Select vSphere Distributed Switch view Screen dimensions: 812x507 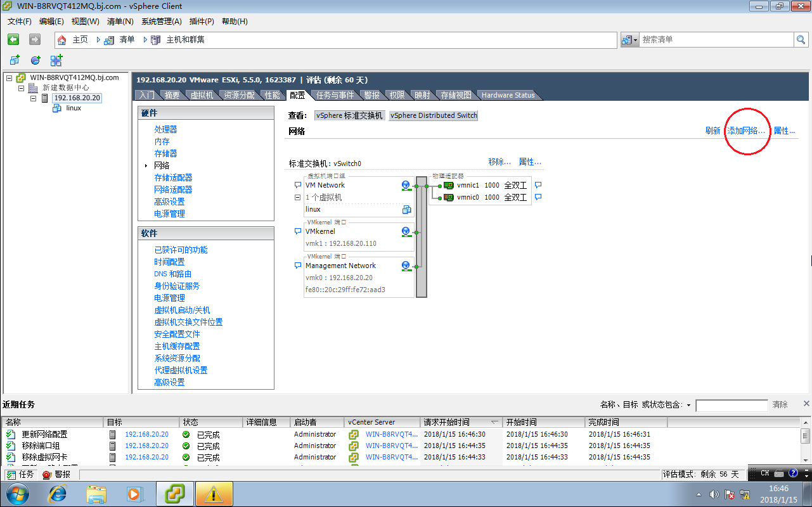[x=433, y=115]
